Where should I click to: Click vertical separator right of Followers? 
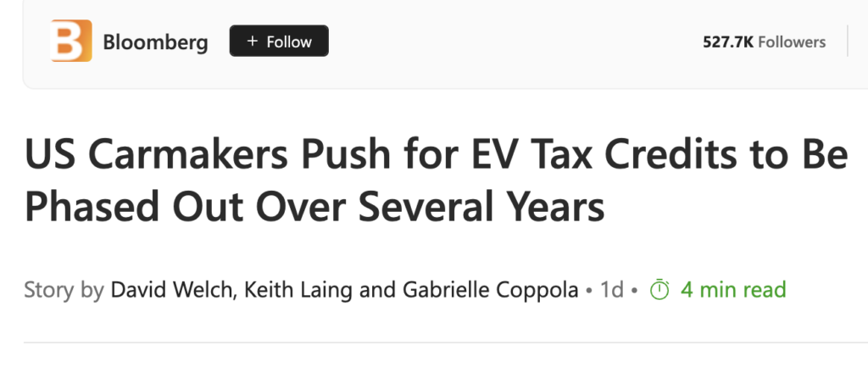pyautogui.click(x=848, y=41)
